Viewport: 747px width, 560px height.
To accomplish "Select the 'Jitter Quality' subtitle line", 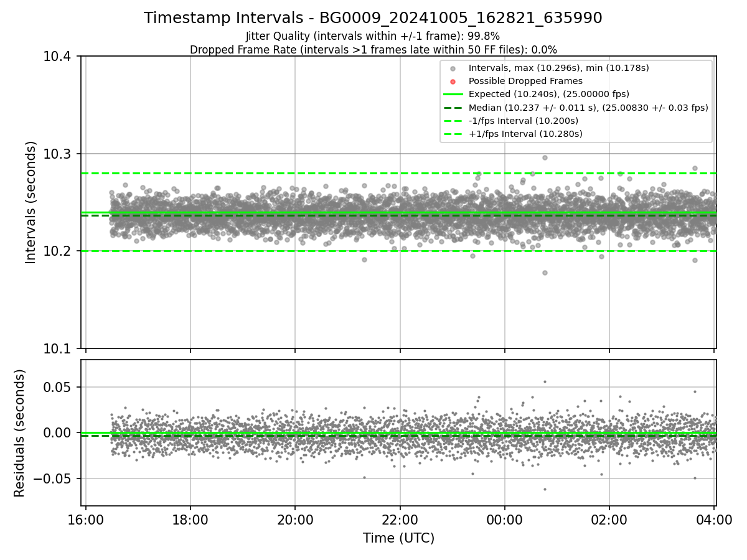I will [373, 36].
